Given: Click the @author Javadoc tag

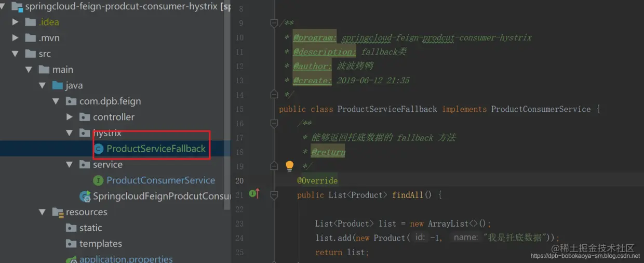Looking at the screenshot, I should 312,66.
